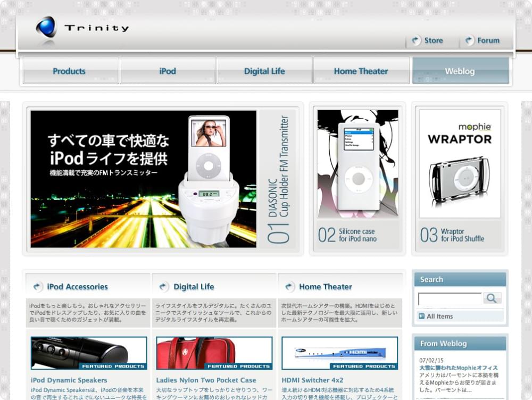Open the HDMI Switcher 4x2 link

[312, 380]
